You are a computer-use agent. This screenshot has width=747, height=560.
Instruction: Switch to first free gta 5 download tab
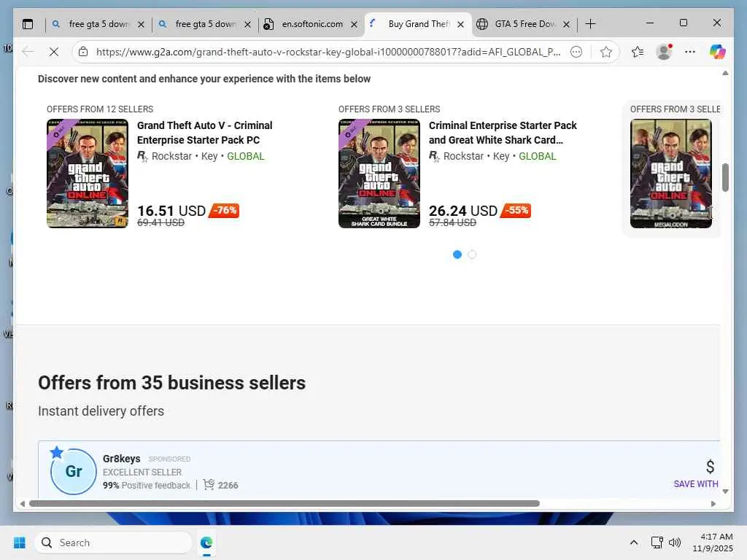tap(98, 24)
